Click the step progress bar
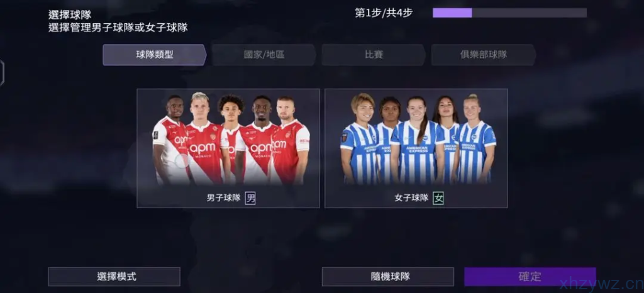 point(509,13)
